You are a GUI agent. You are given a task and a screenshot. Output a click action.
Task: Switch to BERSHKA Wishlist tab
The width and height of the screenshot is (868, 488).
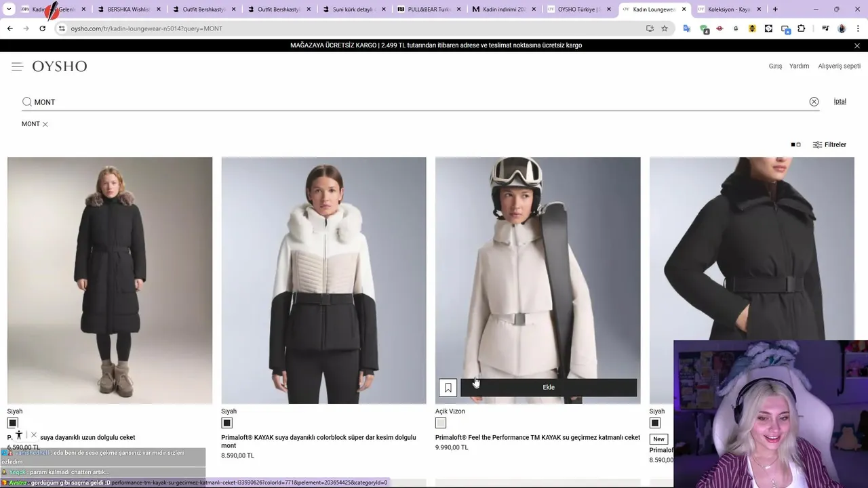(127, 9)
